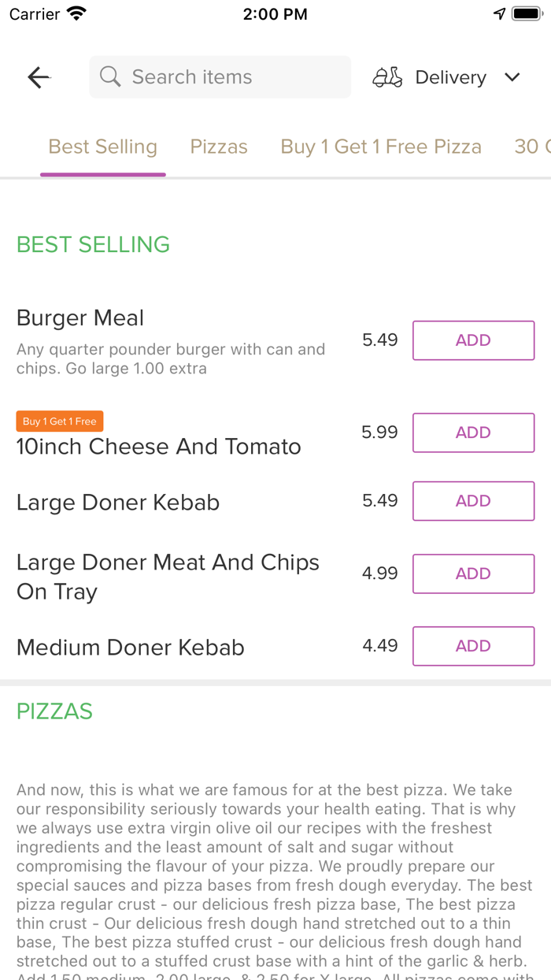Select the 10inch Cheese And Tomato item name
Screen dimensions: 551x980
(158, 447)
